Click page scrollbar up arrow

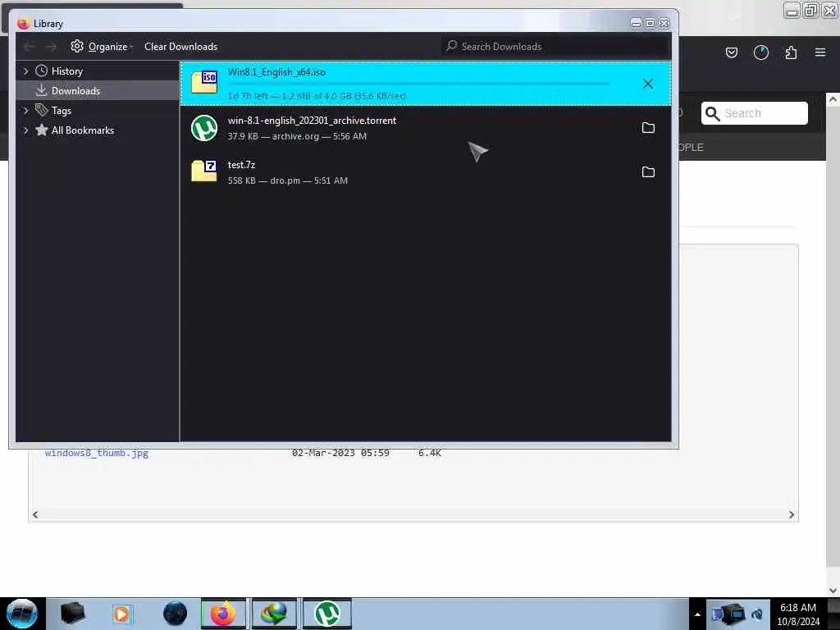pos(833,99)
